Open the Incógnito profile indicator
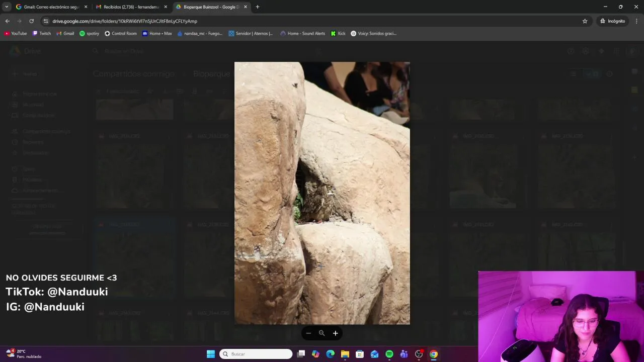The height and width of the screenshot is (362, 644). [x=612, y=21]
